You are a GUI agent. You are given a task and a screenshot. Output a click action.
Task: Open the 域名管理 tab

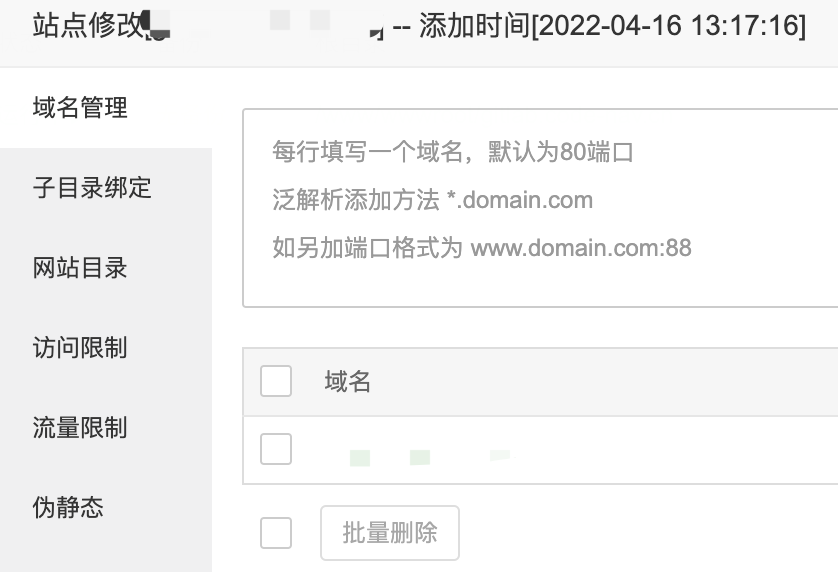[x=80, y=108]
